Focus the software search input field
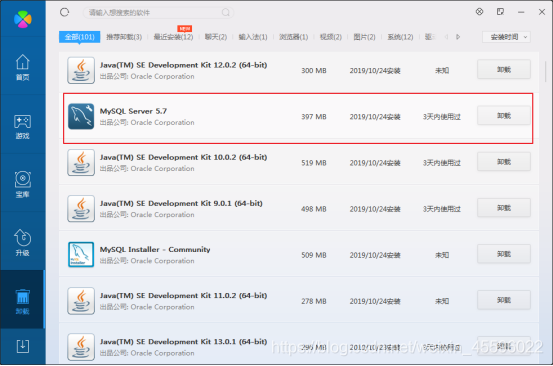The width and height of the screenshot is (553, 366). [x=158, y=13]
